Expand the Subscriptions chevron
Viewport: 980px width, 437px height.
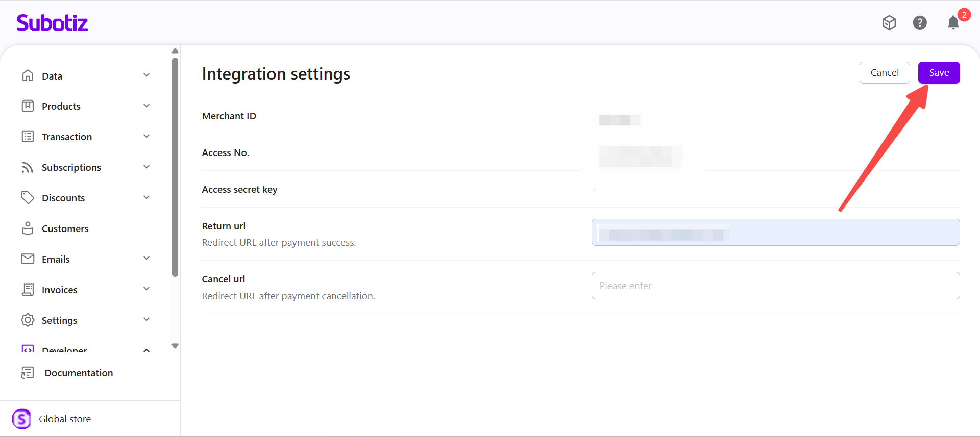click(146, 167)
